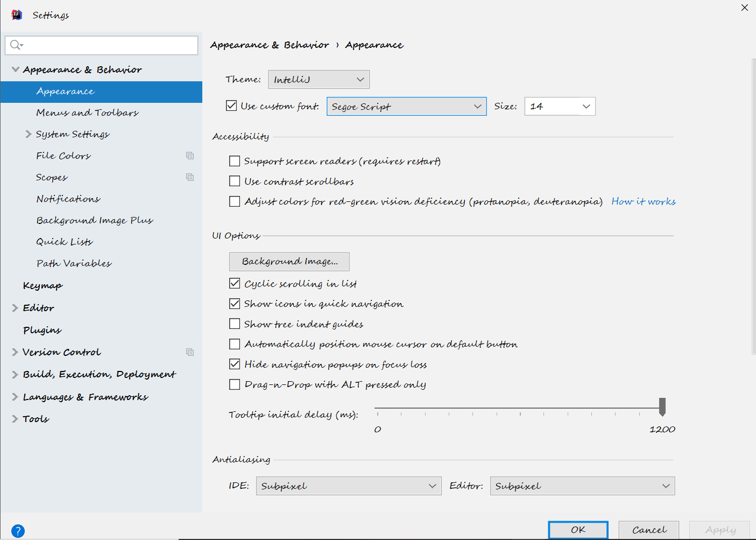
Task: Click the help question mark icon
Action: [x=18, y=531]
